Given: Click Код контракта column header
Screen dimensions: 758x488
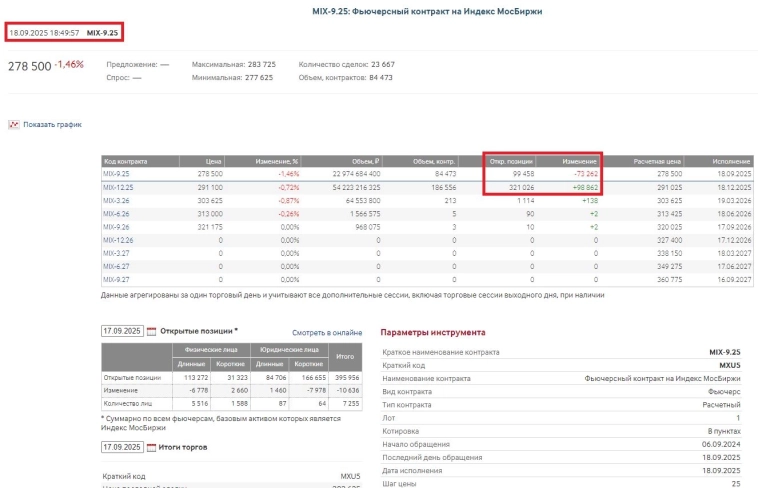Looking at the screenshot, I should [125, 161].
